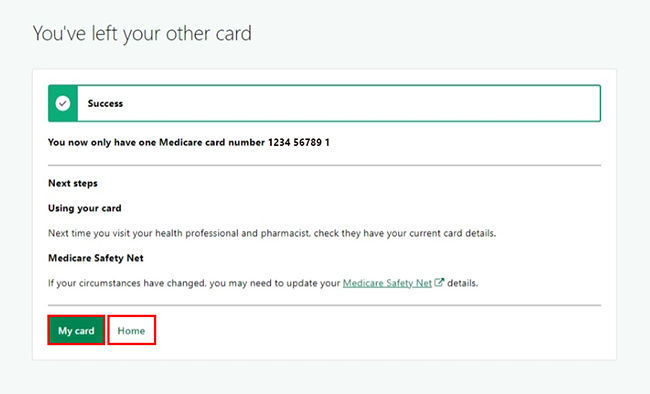Screen dimensions: 650x394
Task: Click the empty area inside the Success banner
Action: coord(361,103)
